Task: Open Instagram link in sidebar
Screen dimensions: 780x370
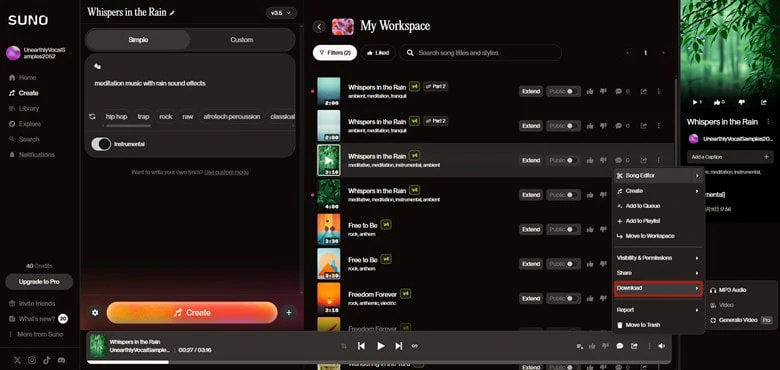Action: pos(32,360)
